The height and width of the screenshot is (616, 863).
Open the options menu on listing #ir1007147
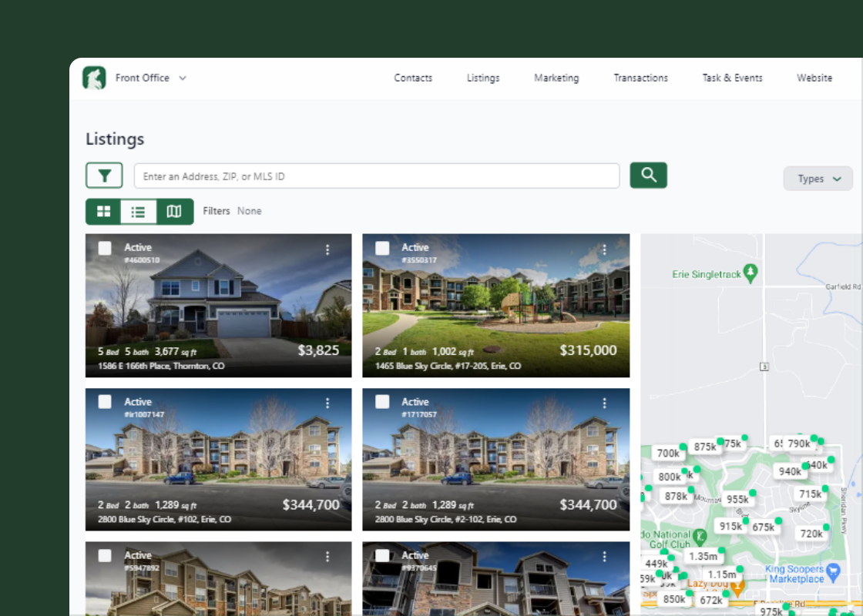point(327,403)
